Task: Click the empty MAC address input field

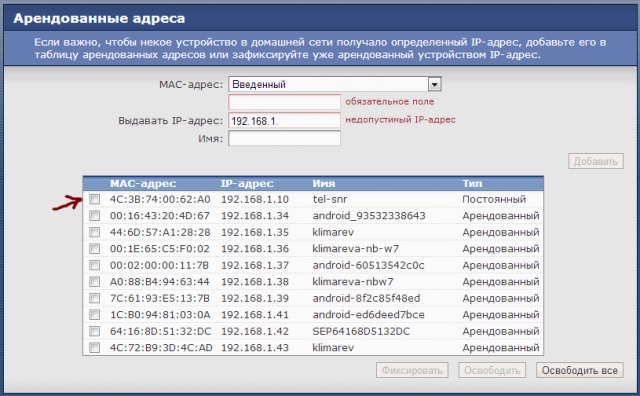Action: click(284, 102)
